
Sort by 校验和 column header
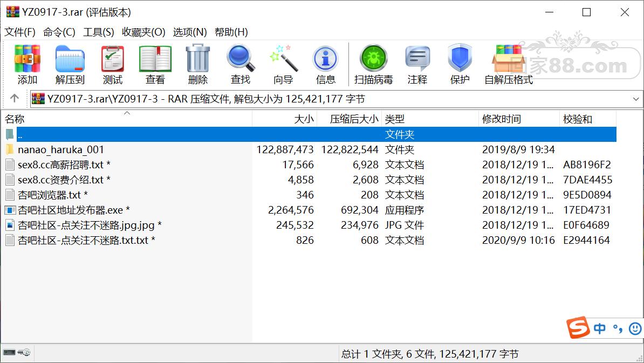(x=588, y=119)
